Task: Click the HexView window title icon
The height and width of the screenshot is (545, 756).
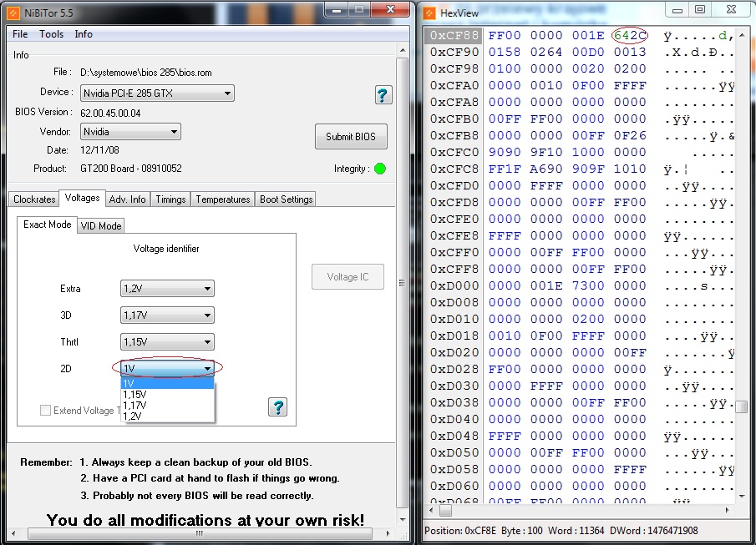Action: tap(429, 13)
